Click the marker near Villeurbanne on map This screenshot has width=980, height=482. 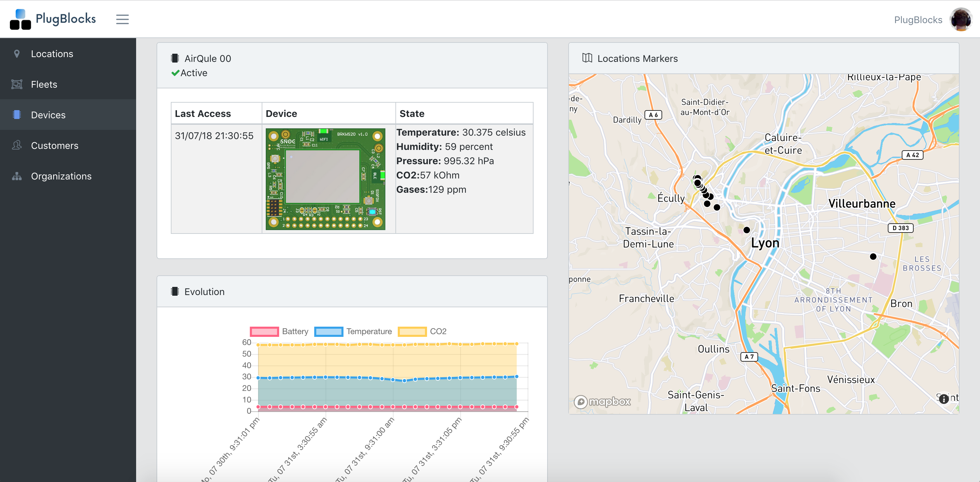(873, 257)
